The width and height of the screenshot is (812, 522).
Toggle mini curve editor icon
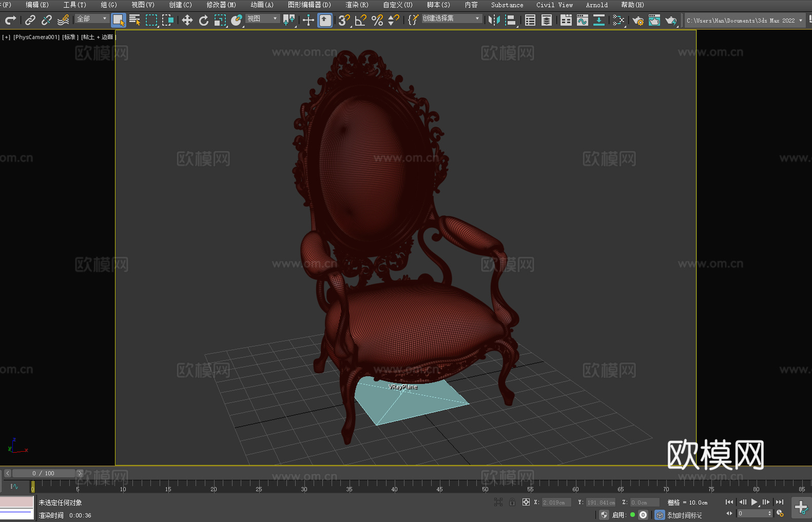14,486
